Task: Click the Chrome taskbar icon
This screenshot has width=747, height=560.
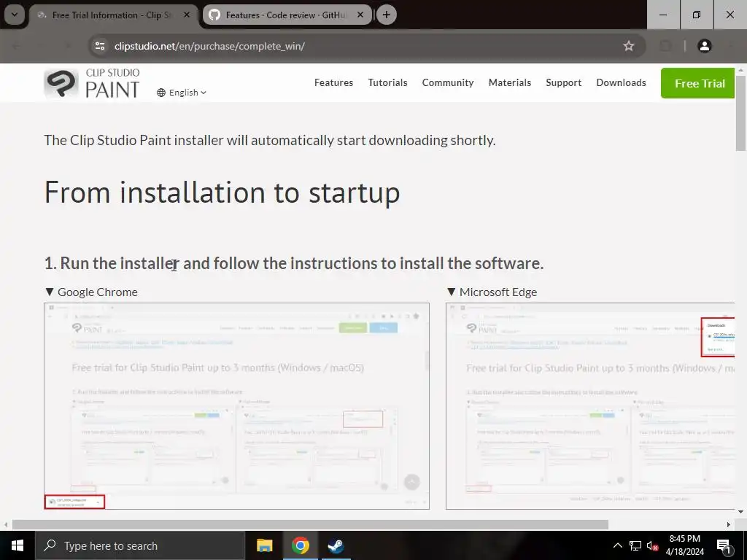Action: [300, 545]
